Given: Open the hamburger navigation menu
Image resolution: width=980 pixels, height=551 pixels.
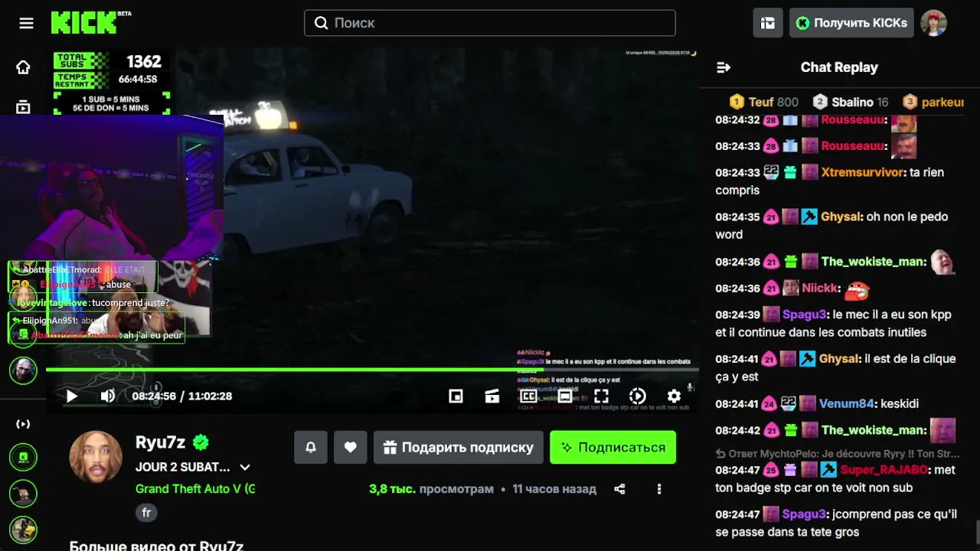Looking at the screenshot, I should (x=26, y=23).
